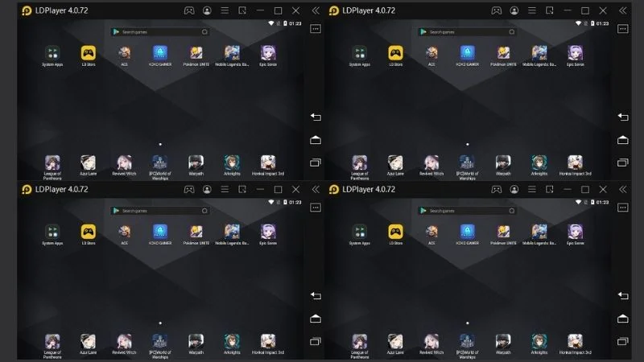Screen dimensions: 644x362
Task: Click the Search games field in the top-left window
Action: coord(160,32)
